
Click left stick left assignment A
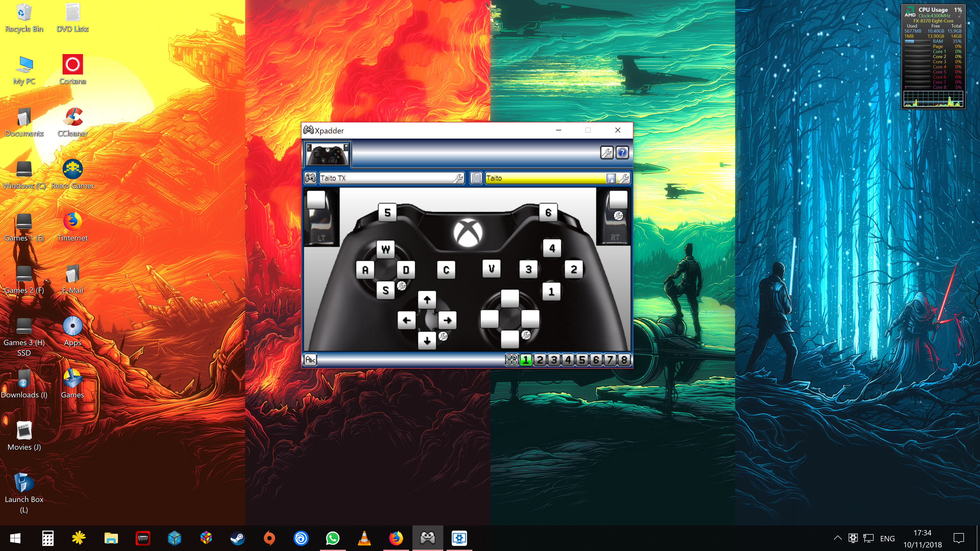click(365, 270)
